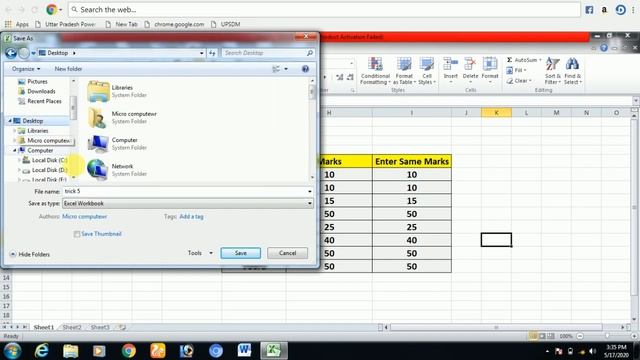
Task: Open Apps bookmark shortcut
Action: 17,24
